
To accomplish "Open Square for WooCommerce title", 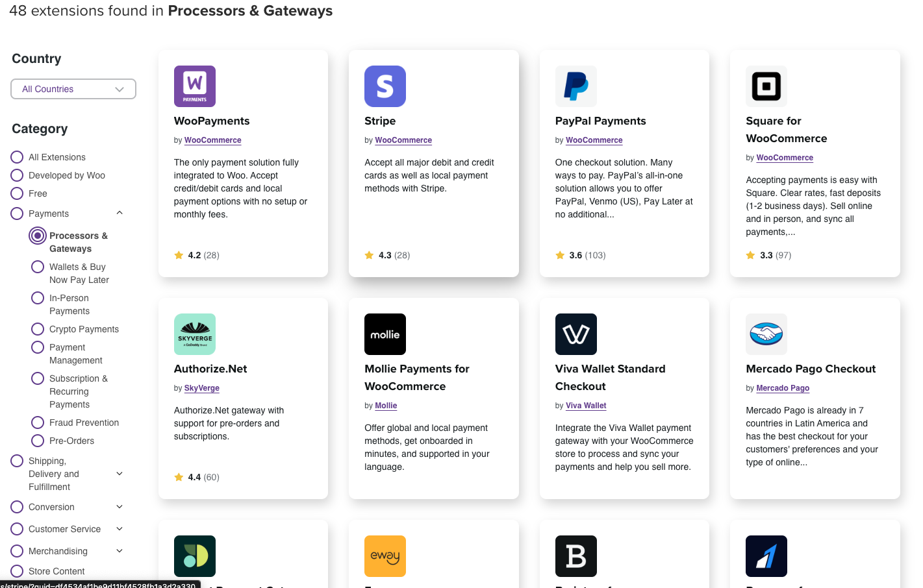I will 787,130.
